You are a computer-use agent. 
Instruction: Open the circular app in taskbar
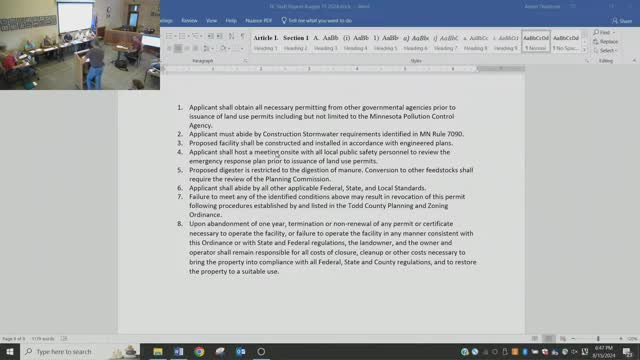[261, 351]
